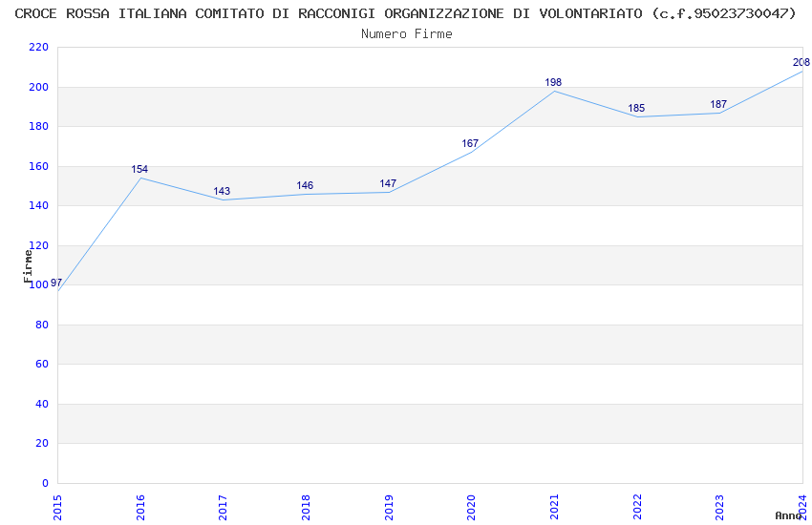Screen dimensions: 812x525
Task: Click the y-axis value 80
Action: pyautogui.click(x=42, y=325)
